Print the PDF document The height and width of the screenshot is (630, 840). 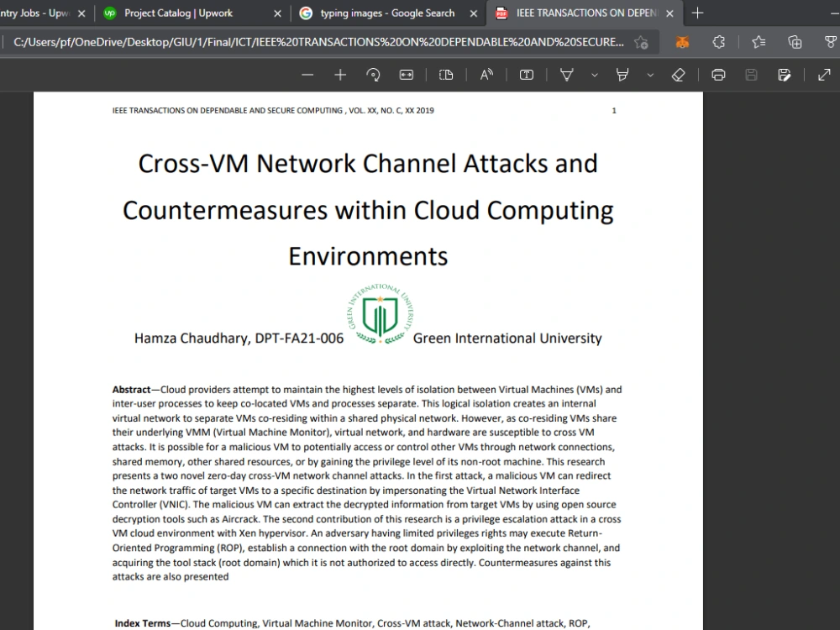pos(718,75)
